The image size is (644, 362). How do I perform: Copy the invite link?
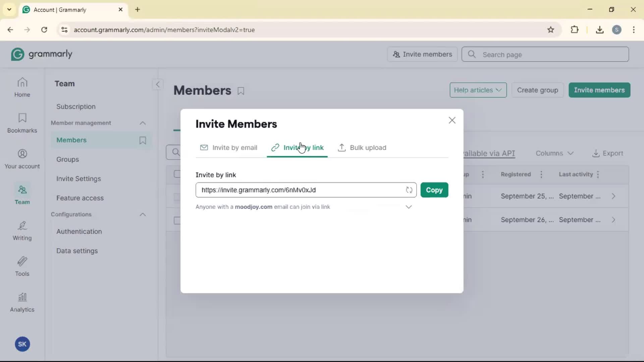[x=434, y=190]
